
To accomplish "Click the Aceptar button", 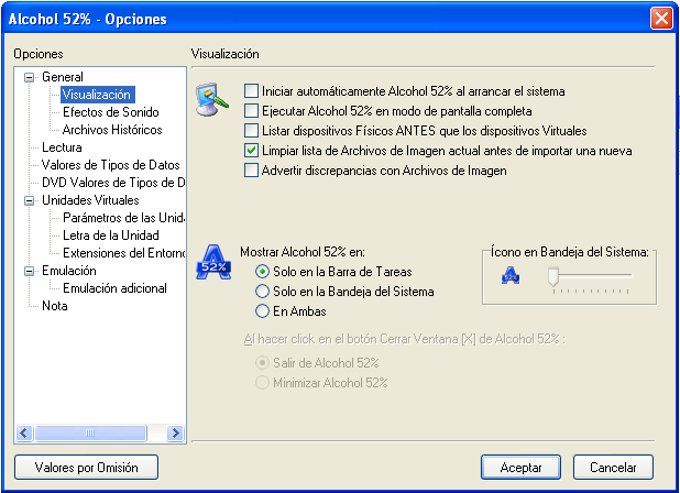I will point(521,467).
